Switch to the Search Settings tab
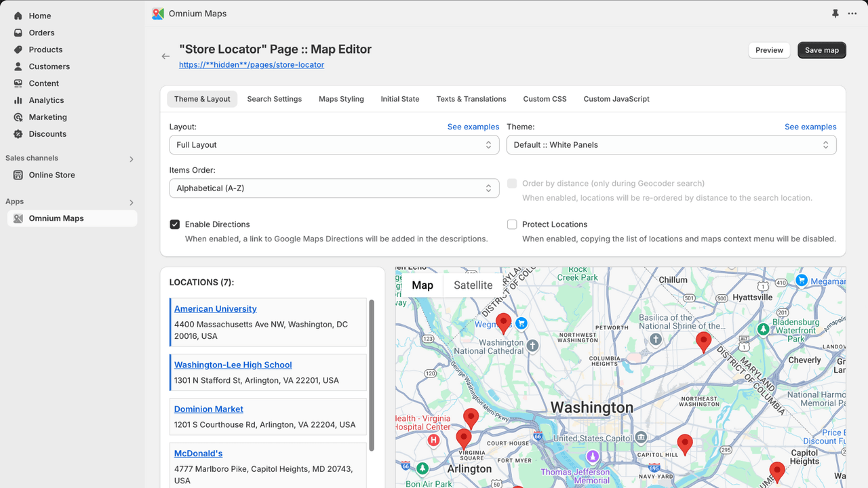Viewport: 868px width, 488px height. 275,99
